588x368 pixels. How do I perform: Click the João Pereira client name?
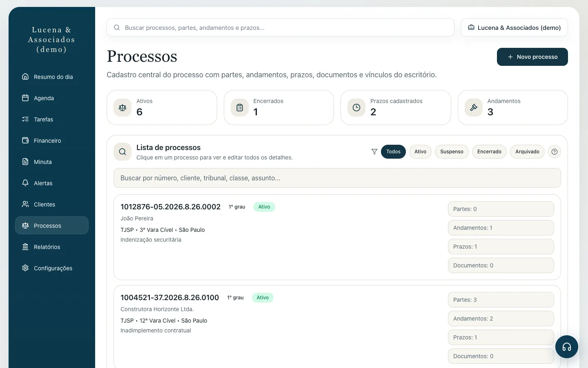tap(137, 218)
